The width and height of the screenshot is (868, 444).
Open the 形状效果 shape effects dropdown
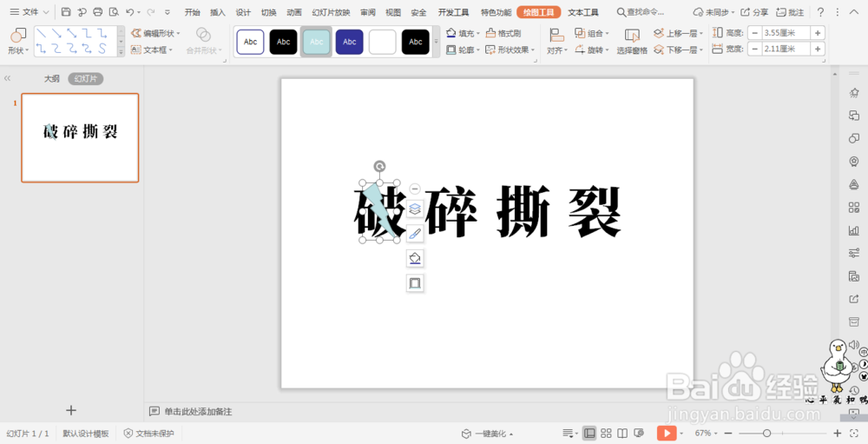pyautogui.click(x=533, y=50)
